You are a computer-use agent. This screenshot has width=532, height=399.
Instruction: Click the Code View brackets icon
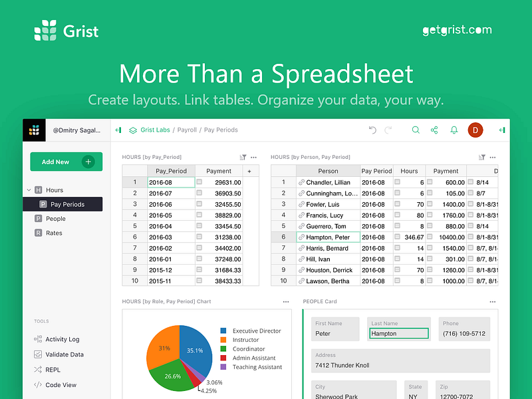(x=38, y=385)
